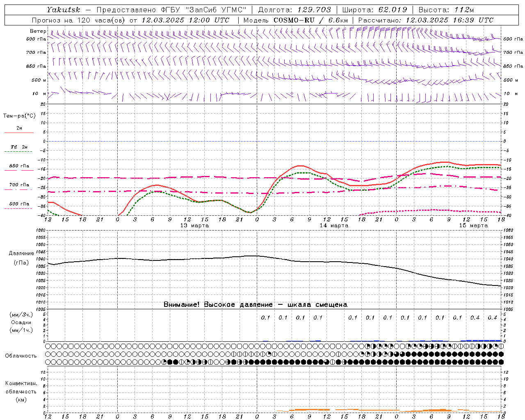The image size is (525, 420).
Task: Click the Ветер wind panel label
Action: coord(38,31)
